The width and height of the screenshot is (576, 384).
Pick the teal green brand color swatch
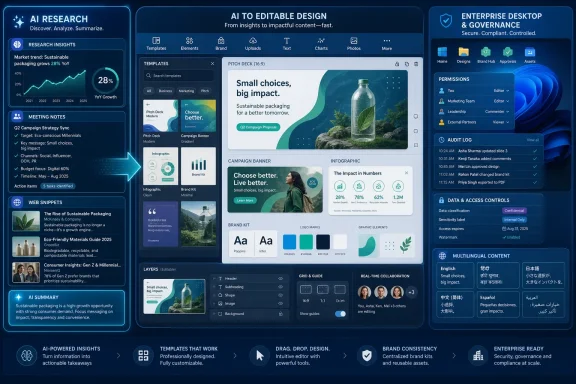(306, 242)
